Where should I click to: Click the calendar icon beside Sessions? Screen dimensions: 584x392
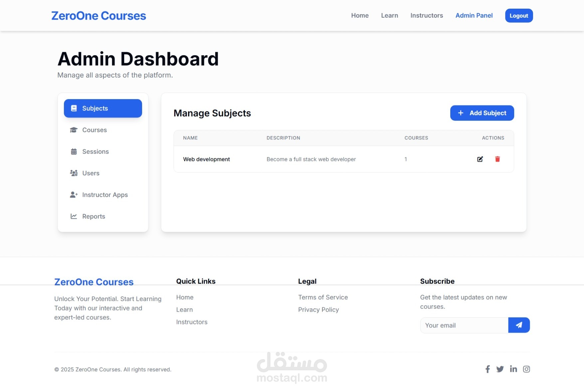(74, 152)
